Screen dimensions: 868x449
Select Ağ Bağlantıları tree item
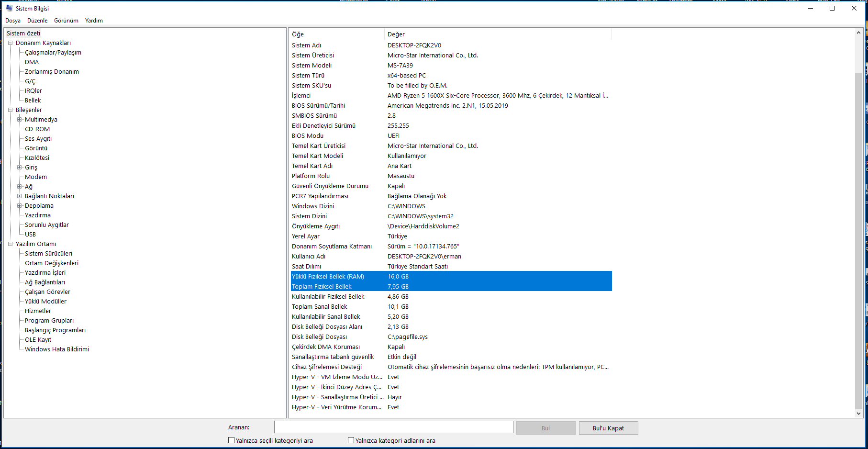(45, 282)
